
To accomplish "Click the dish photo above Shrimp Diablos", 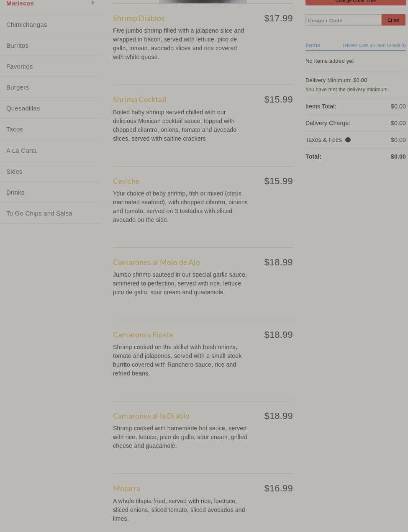I will click(x=203, y=2).
